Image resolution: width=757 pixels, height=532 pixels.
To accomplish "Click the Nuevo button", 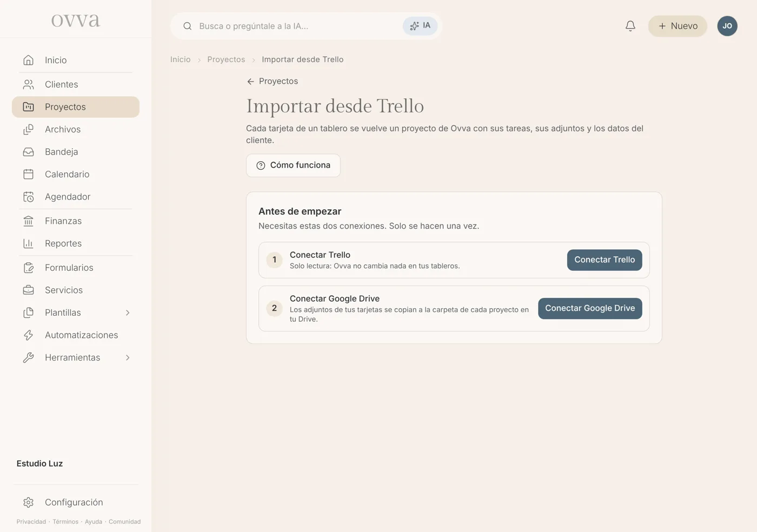I will tap(678, 26).
